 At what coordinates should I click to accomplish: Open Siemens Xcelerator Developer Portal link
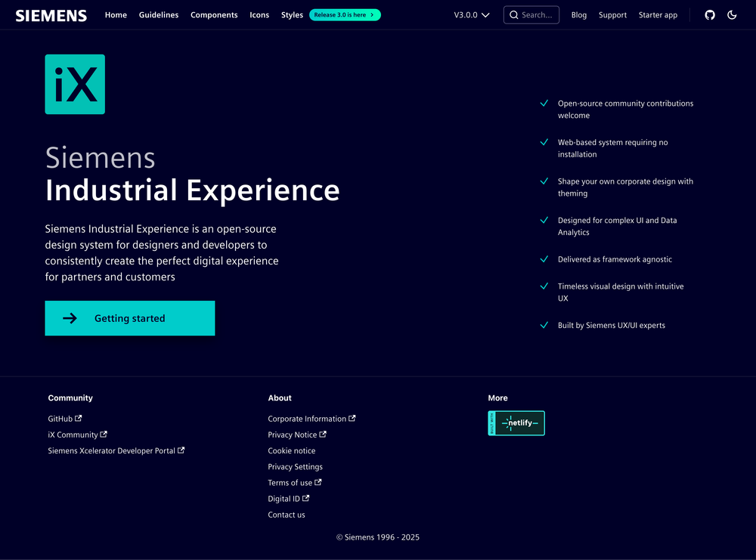[x=116, y=450]
